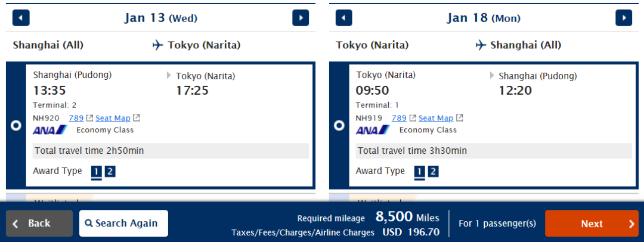Go to next day after Jan 18
The image size is (644, 242).
(x=624, y=18)
